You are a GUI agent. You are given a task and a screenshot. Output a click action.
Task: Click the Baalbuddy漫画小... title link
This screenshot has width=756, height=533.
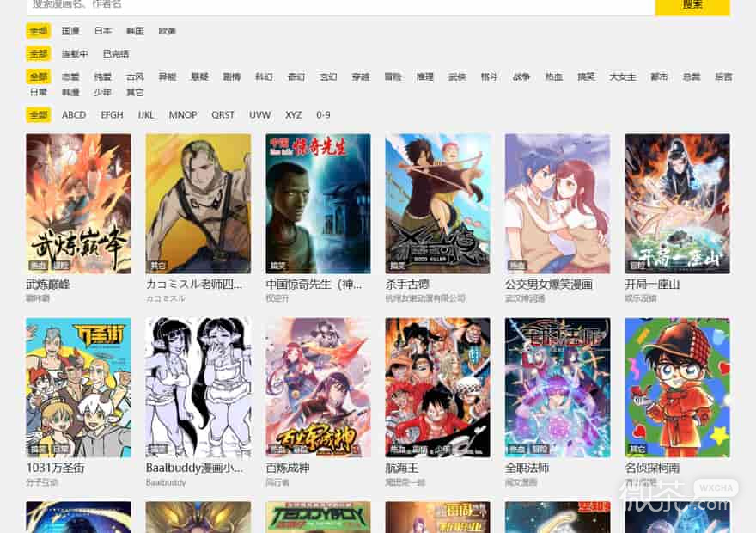(x=194, y=468)
